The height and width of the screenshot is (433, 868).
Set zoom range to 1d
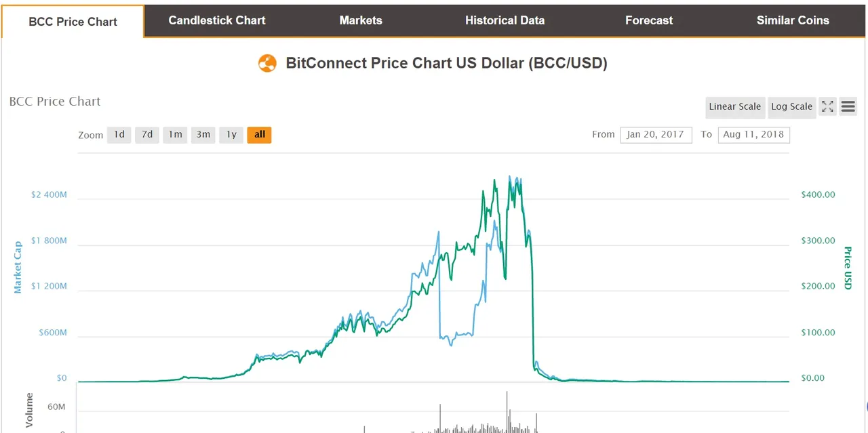coord(119,135)
